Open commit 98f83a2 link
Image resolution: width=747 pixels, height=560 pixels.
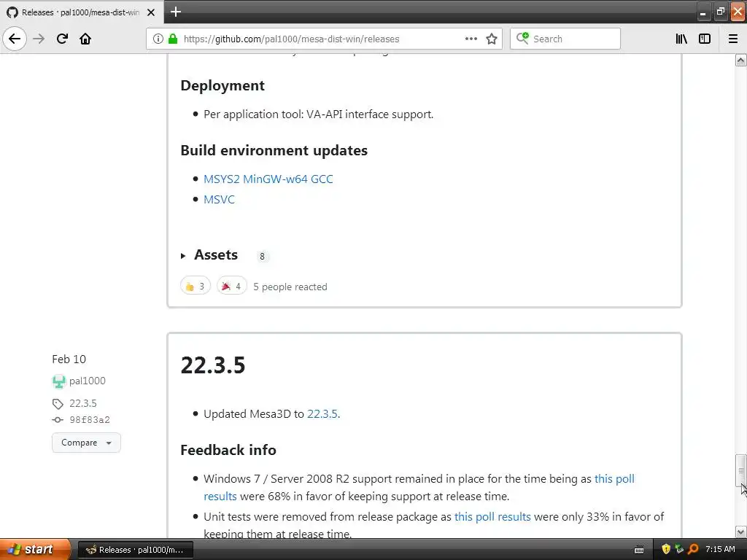(90, 420)
